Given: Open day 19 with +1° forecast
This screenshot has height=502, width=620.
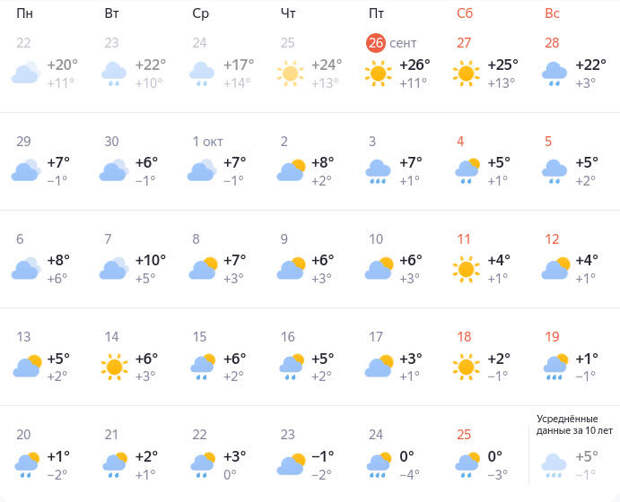Looking at the screenshot, I should [x=572, y=358].
